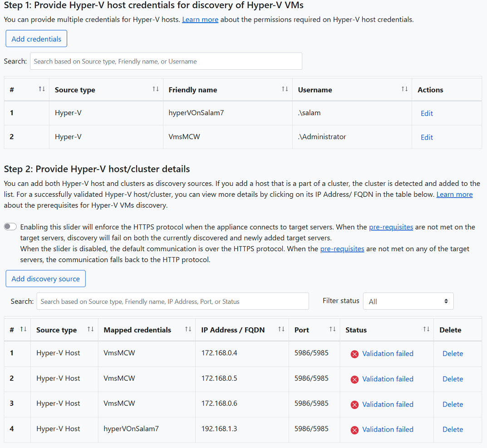487x448 pixels.
Task: Toggle the enforce HTTPS protocol slider
Action: coord(10,227)
